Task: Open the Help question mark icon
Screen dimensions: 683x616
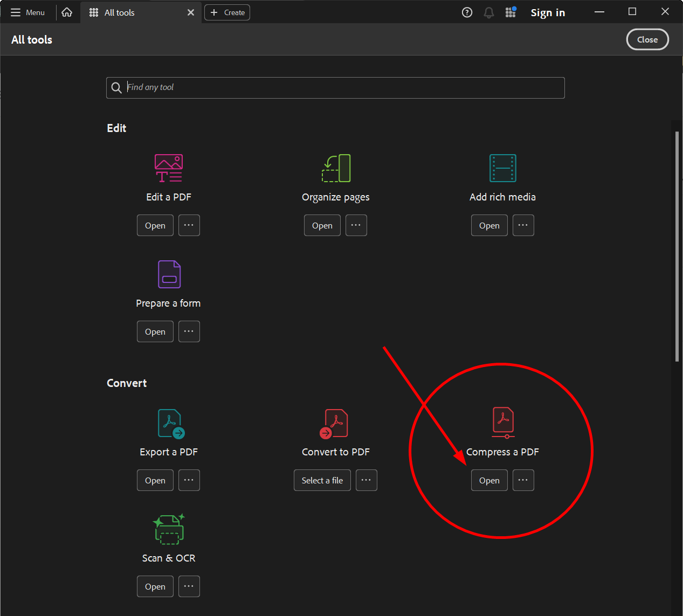Action: tap(467, 12)
